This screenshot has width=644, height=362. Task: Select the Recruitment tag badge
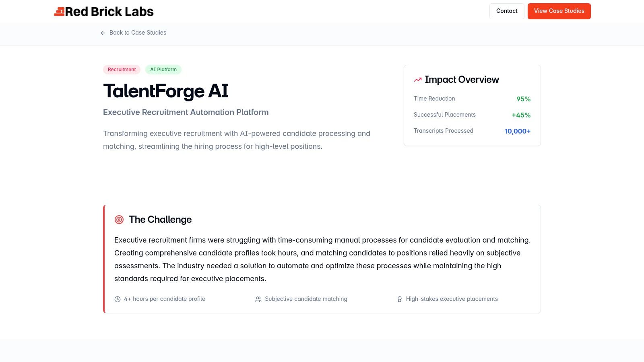point(122,70)
